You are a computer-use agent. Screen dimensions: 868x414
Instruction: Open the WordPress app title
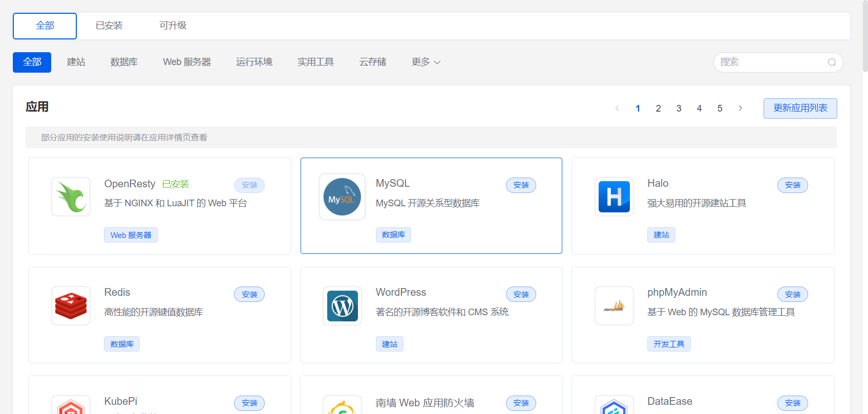pyautogui.click(x=401, y=292)
